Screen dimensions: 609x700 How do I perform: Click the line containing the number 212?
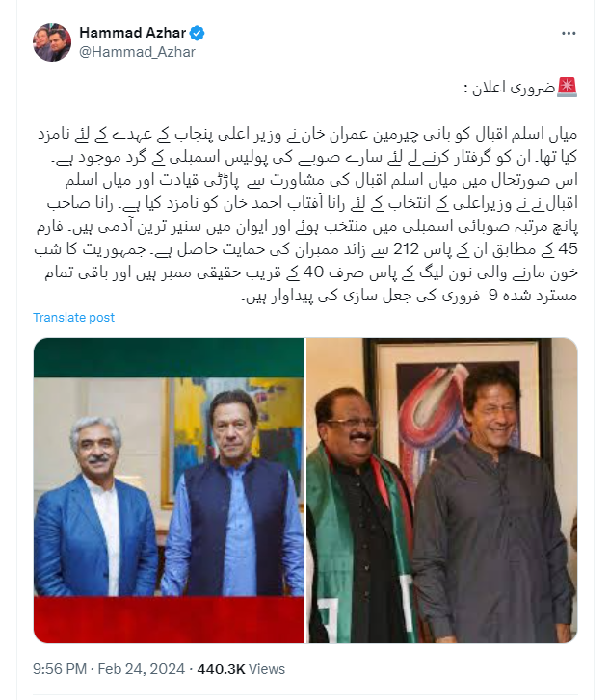click(306, 249)
